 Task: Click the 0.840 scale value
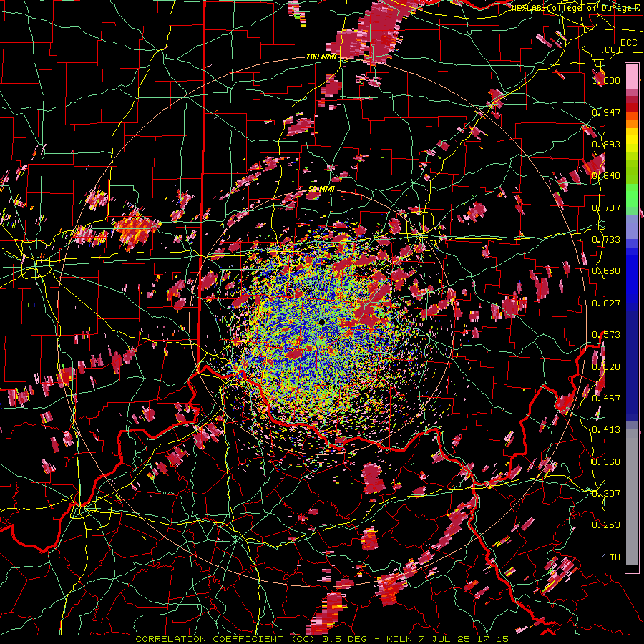click(x=606, y=176)
